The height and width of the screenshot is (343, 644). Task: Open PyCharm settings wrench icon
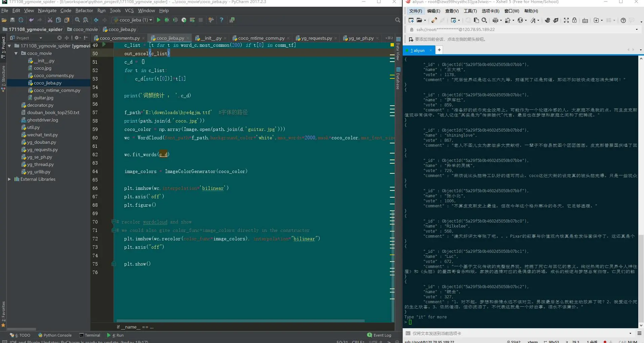(211, 20)
